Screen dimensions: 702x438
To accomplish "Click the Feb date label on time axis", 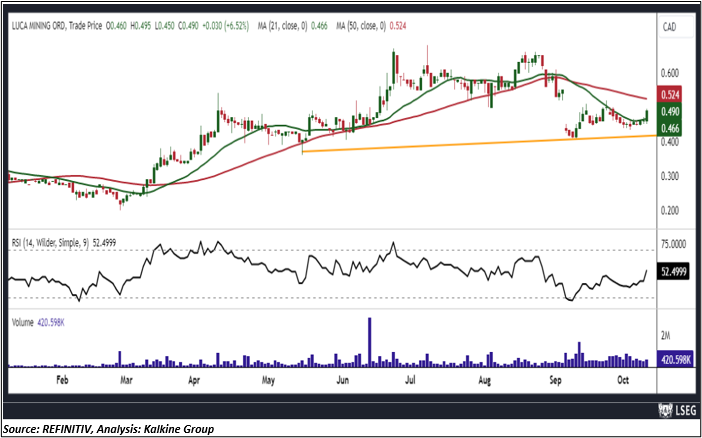I will point(62,381).
